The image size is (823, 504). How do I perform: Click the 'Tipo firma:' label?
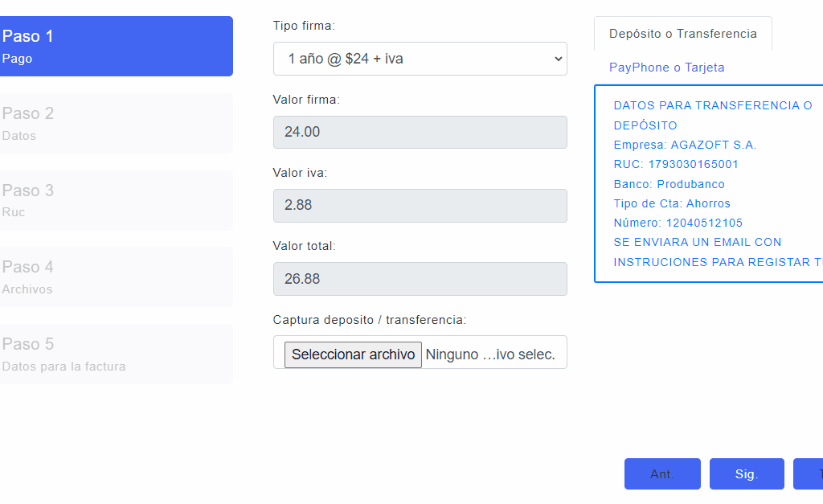(304, 26)
